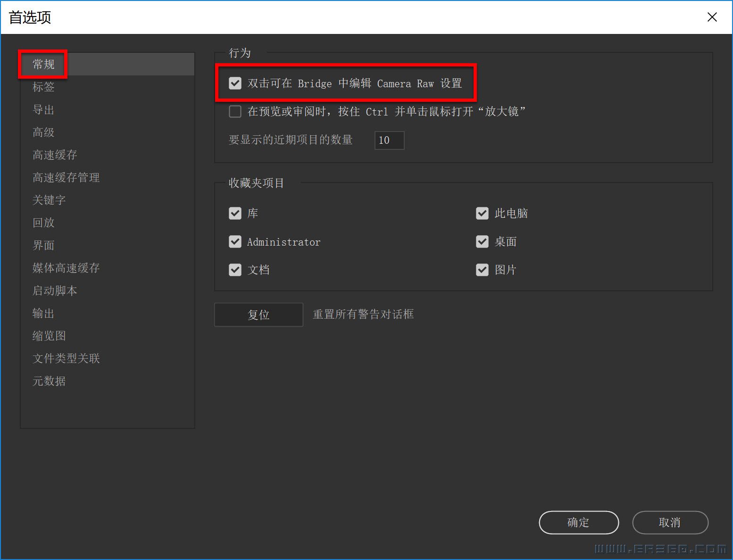Uncheck 图片 favorite item

pyautogui.click(x=482, y=270)
